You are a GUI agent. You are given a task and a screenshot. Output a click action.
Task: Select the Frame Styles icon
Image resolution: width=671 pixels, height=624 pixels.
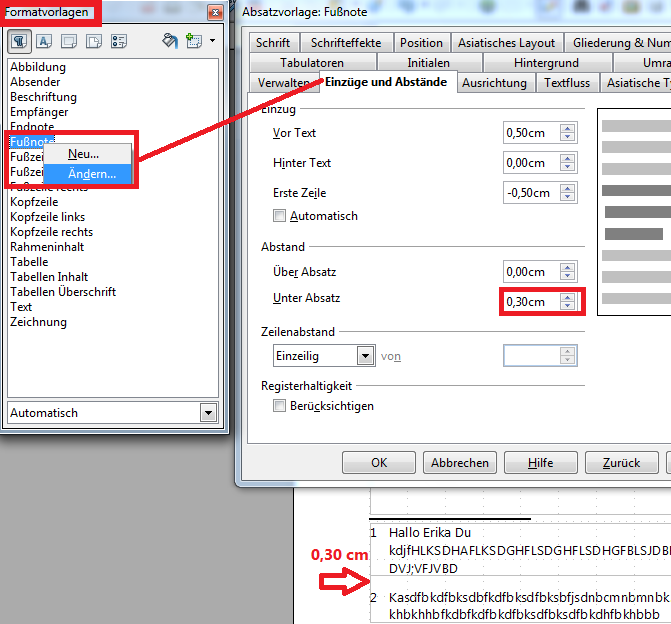tap(69, 41)
